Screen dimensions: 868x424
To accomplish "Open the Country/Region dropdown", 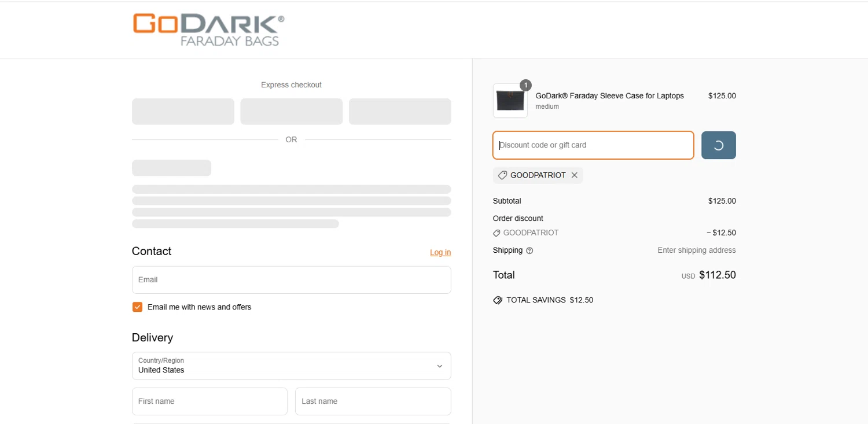I will [x=292, y=366].
